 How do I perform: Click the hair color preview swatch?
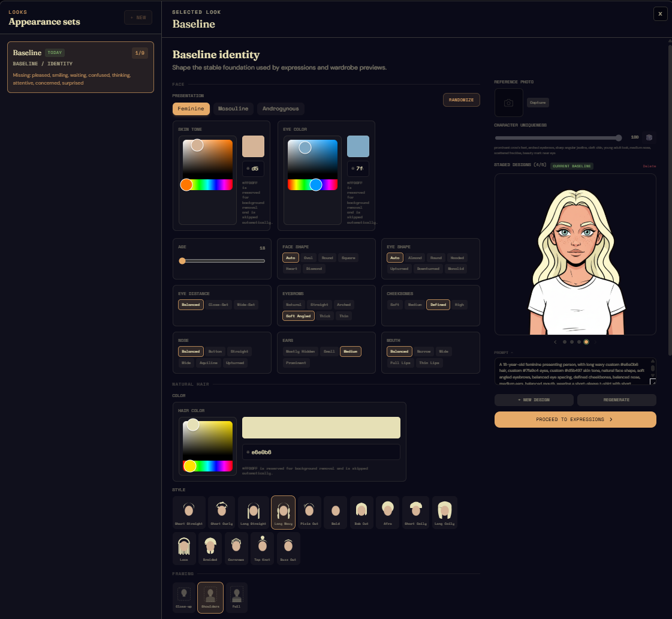click(x=321, y=428)
